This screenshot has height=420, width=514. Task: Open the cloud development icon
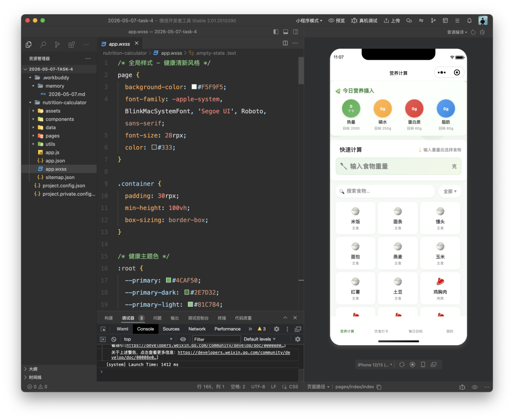[x=409, y=20]
